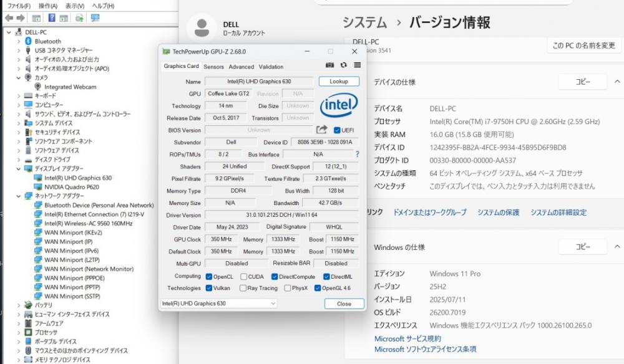
Task: Open the 表示(V) menu
Action: [75, 6]
